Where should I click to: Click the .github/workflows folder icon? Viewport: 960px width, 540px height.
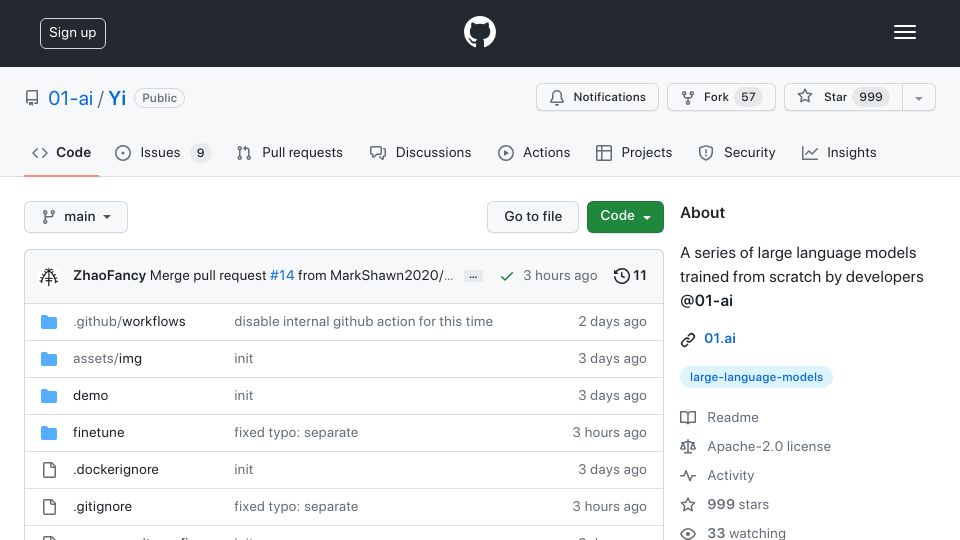pyautogui.click(x=49, y=322)
